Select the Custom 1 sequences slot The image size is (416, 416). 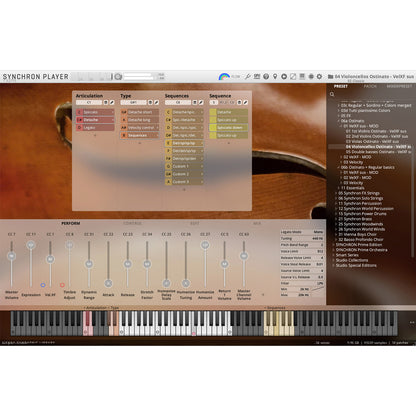tap(184, 166)
